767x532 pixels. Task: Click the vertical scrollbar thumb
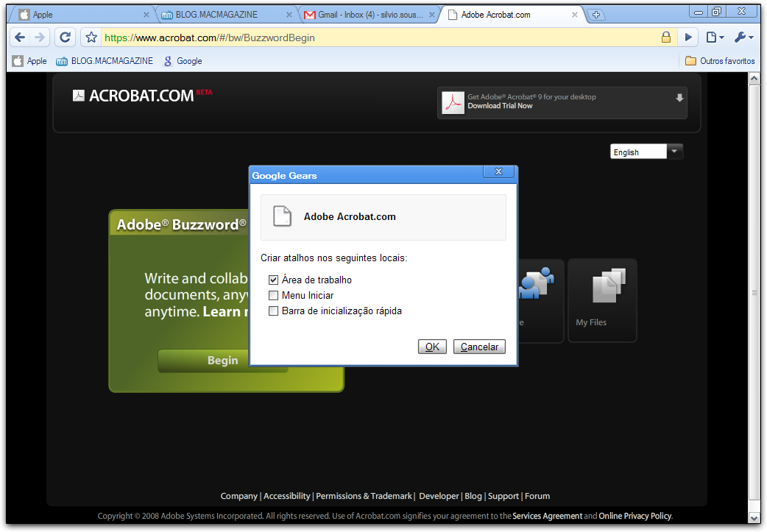tap(754, 292)
